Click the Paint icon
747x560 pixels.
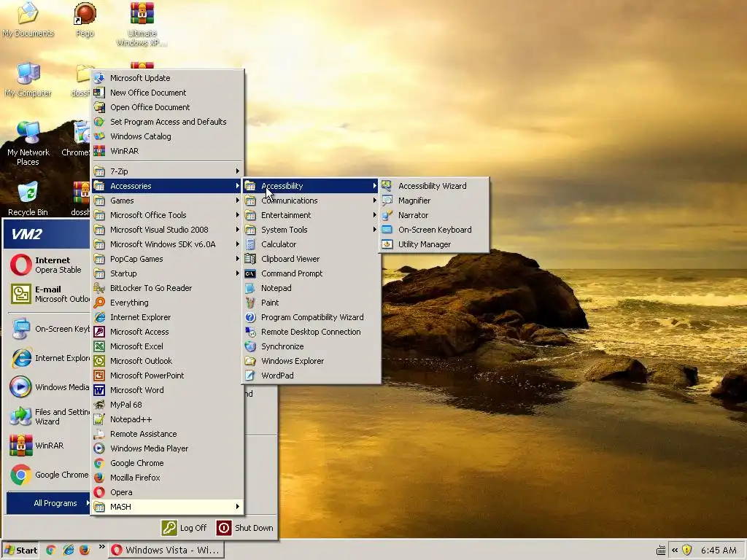pyautogui.click(x=250, y=303)
